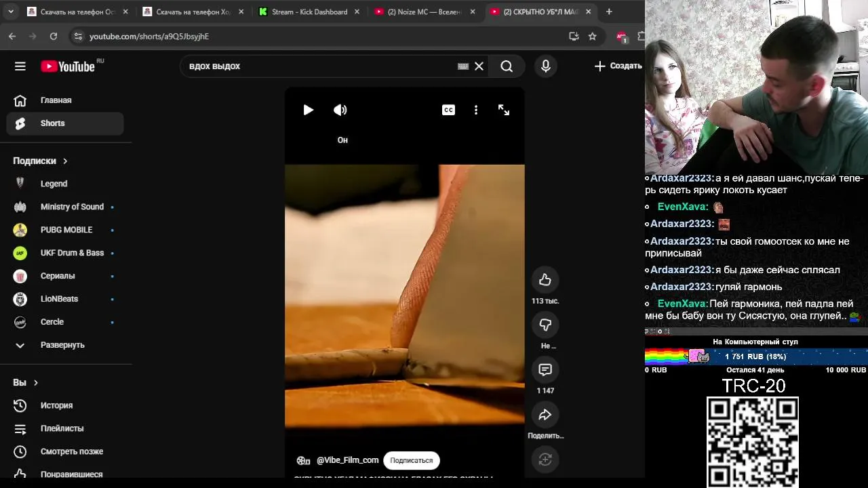The height and width of the screenshot is (488, 868).
Task: Bookmark this page with the star
Action: tap(593, 37)
